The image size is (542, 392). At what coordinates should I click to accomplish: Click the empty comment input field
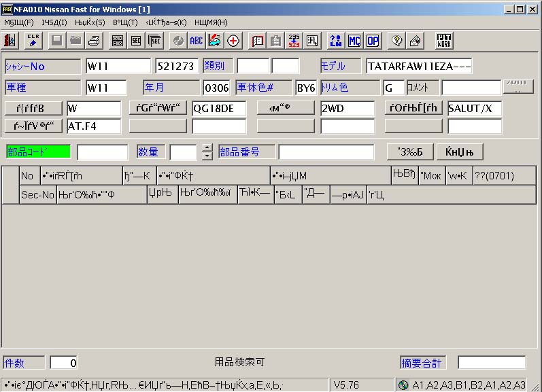click(471, 88)
